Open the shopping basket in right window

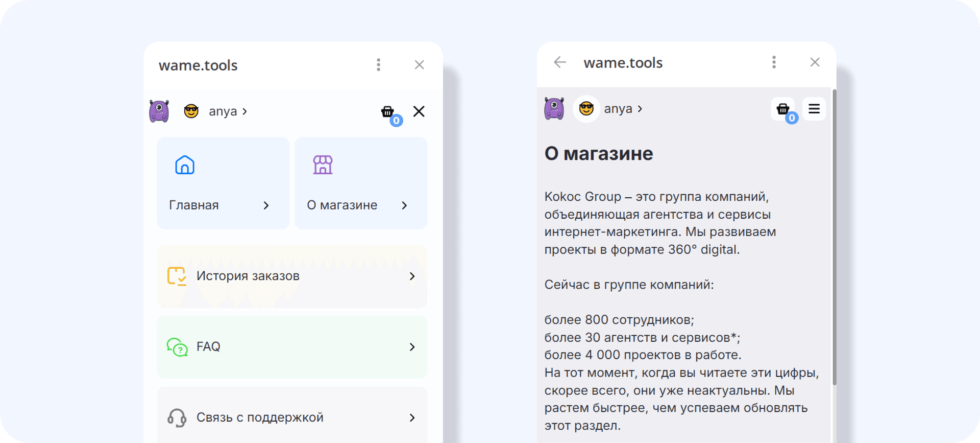(782, 109)
